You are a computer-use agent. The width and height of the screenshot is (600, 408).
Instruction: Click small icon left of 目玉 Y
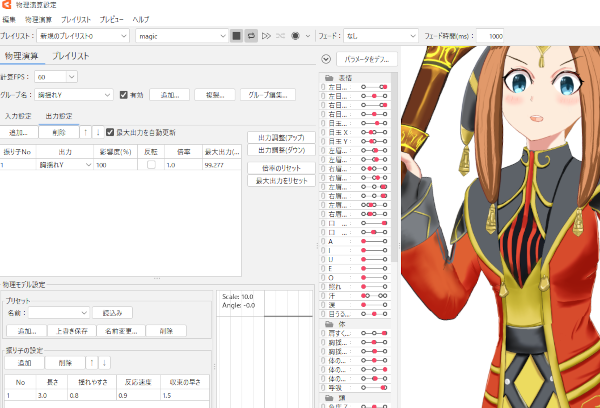pyautogui.click(x=323, y=141)
